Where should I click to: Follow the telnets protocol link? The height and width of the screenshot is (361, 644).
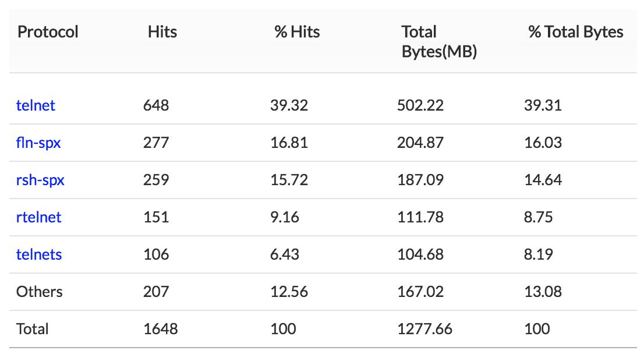click(39, 254)
